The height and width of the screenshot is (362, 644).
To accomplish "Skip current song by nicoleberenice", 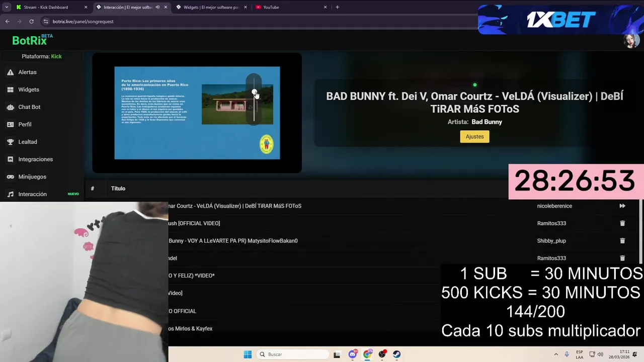I will click(x=622, y=206).
